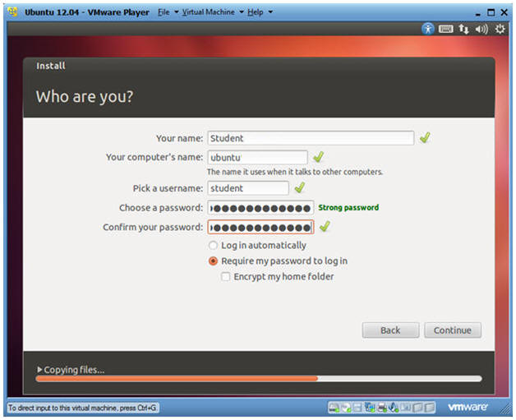Click the 'Copying files...' label

pos(74,370)
